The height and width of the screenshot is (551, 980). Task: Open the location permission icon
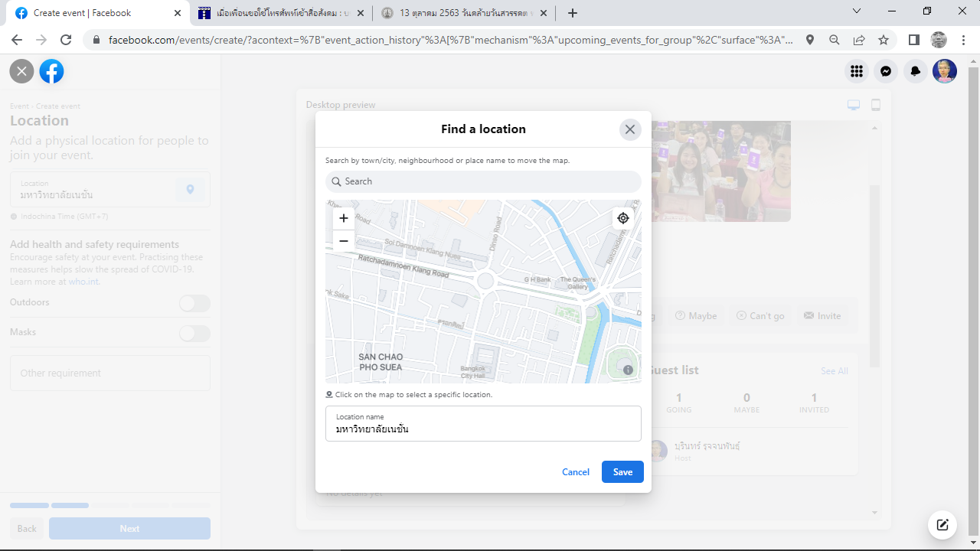coord(810,40)
